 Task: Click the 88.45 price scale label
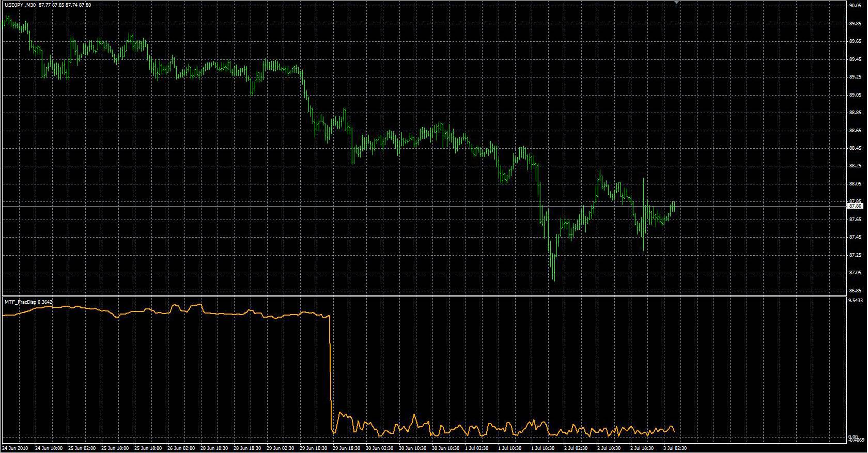[855, 148]
